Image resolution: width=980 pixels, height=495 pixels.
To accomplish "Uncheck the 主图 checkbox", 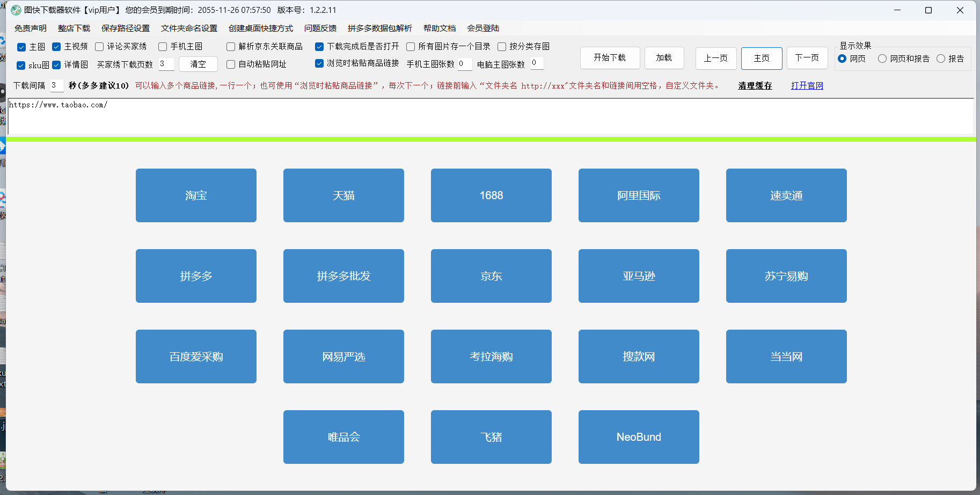I will point(21,47).
